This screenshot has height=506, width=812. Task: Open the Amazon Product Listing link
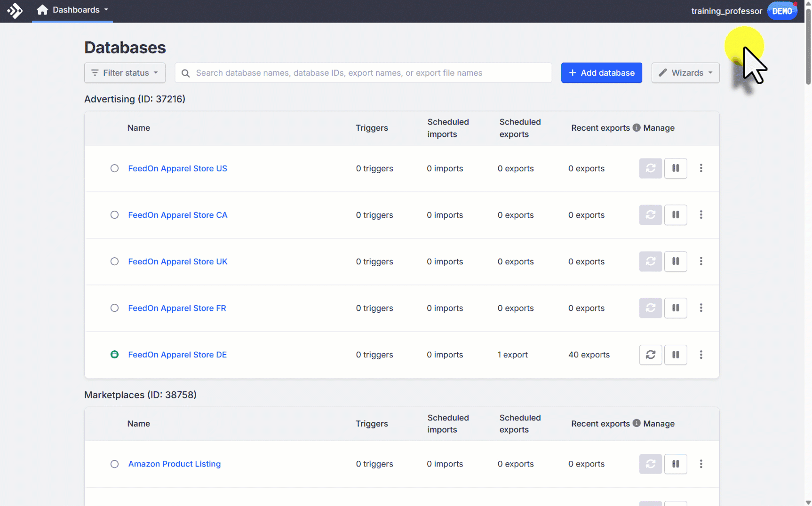(x=175, y=464)
